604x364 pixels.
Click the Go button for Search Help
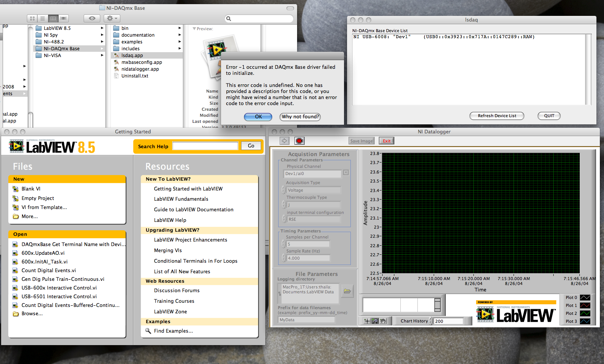click(251, 146)
